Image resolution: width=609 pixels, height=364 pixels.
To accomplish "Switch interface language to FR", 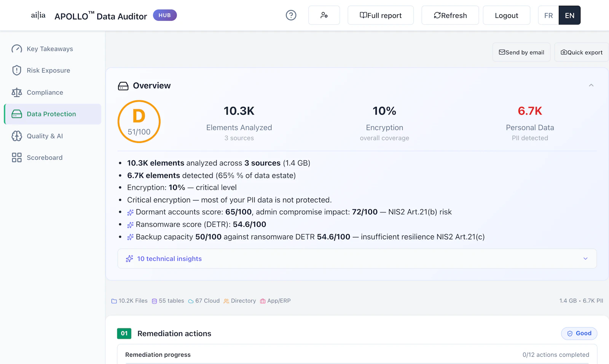I will click(548, 15).
